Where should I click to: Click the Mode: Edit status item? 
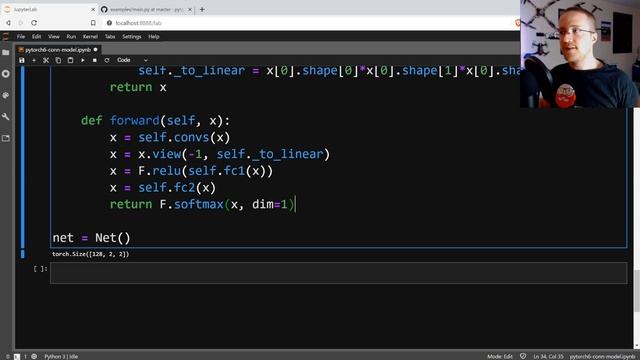500,356
